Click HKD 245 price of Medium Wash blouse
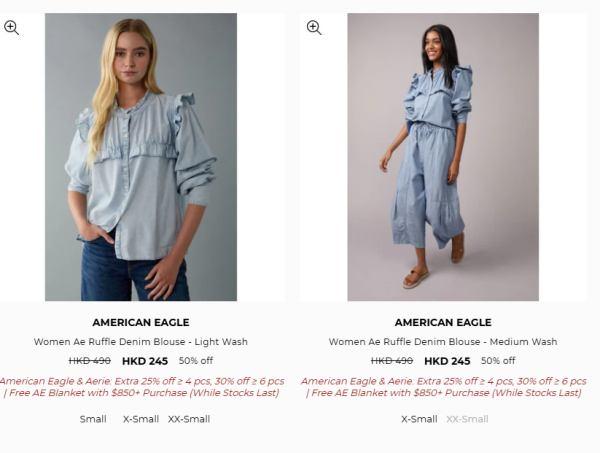 pos(447,361)
